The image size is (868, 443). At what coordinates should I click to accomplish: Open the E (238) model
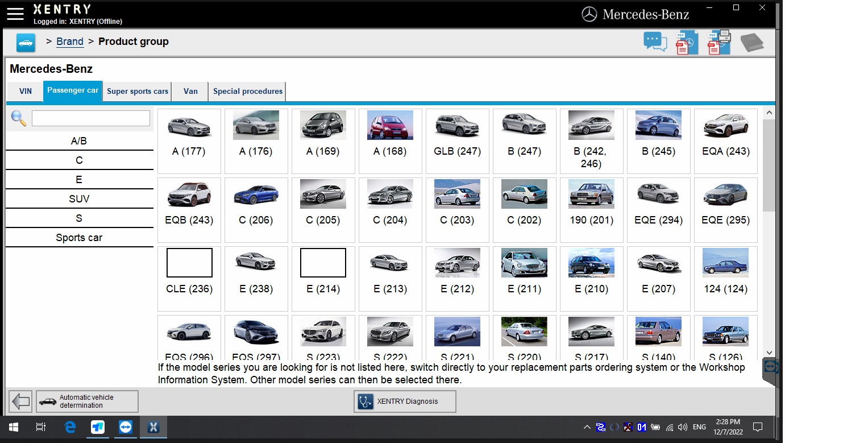pyautogui.click(x=256, y=279)
